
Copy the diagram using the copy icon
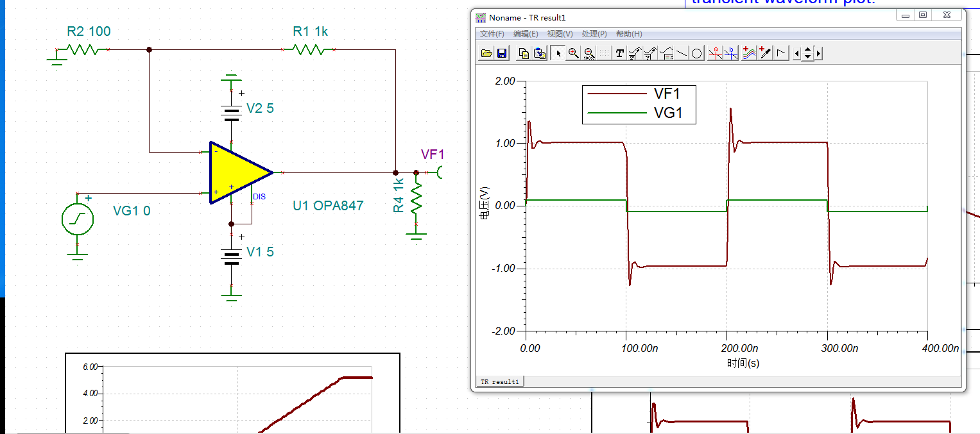[524, 53]
